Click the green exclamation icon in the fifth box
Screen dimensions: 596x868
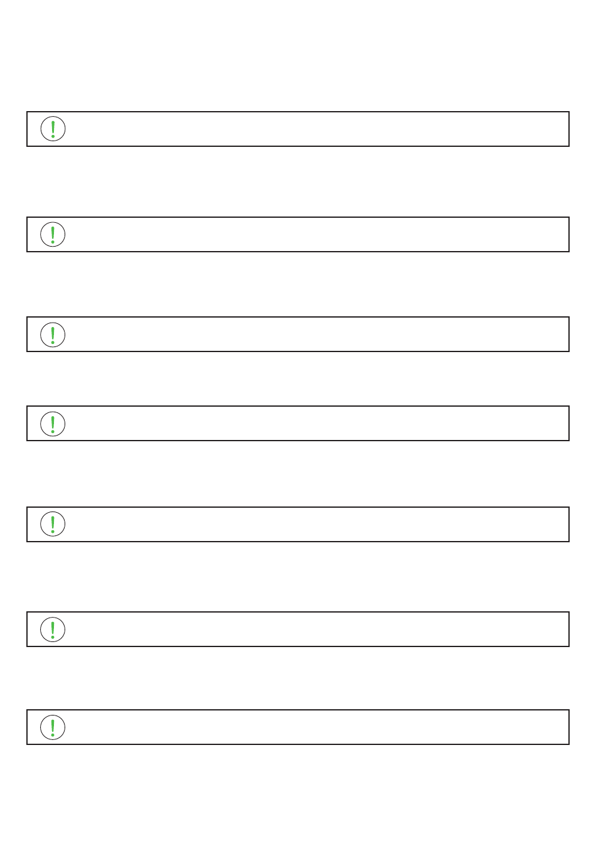coord(53,524)
